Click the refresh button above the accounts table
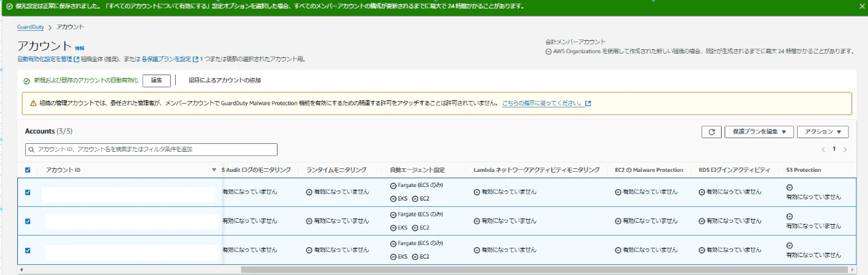868x275 pixels. [711, 132]
